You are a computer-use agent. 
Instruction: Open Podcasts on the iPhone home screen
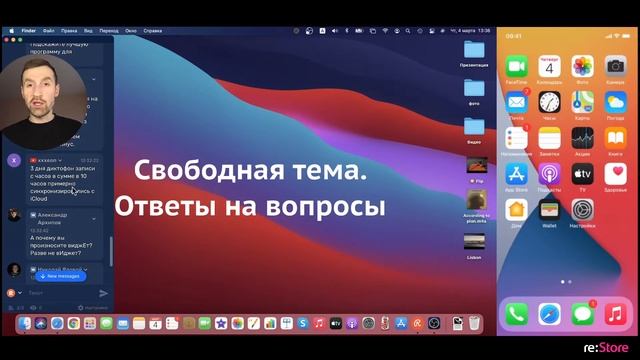pyautogui.click(x=549, y=174)
